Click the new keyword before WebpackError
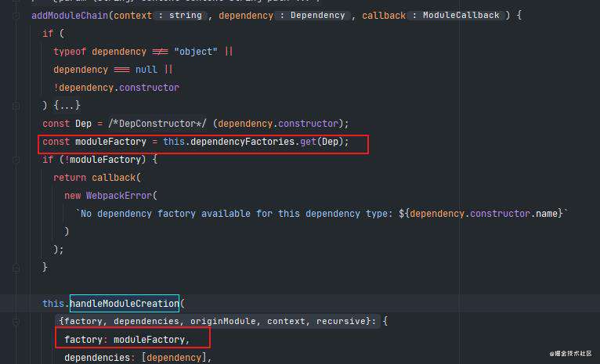The width and height of the screenshot is (600, 364). pos(73,196)
